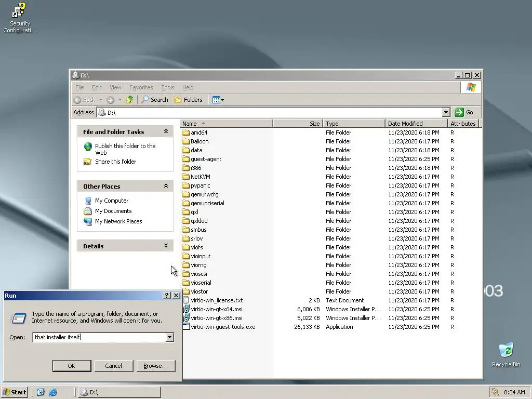Select the virtio-win-gt-x86.msi file name
Viewport: 532px width, 399px height.
point(217,318)
